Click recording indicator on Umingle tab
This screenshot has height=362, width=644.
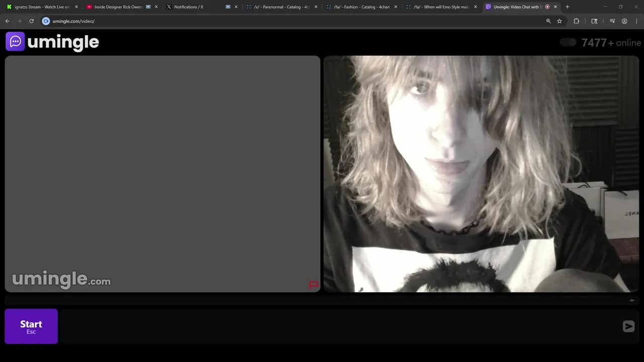pyautogui.click(x=547, y=7)
